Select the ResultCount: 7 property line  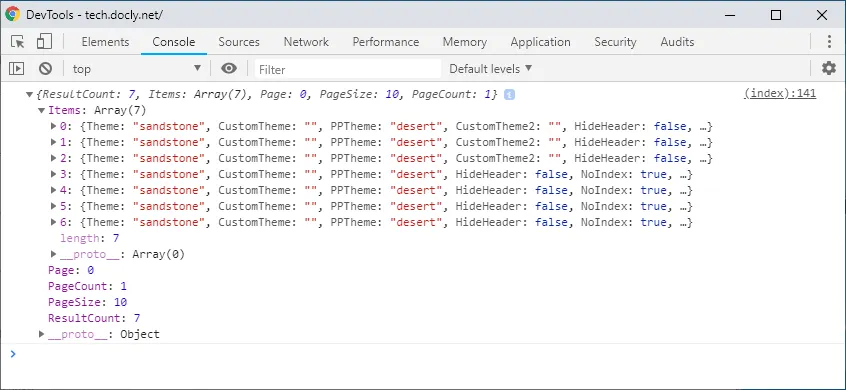coord(94,318)
